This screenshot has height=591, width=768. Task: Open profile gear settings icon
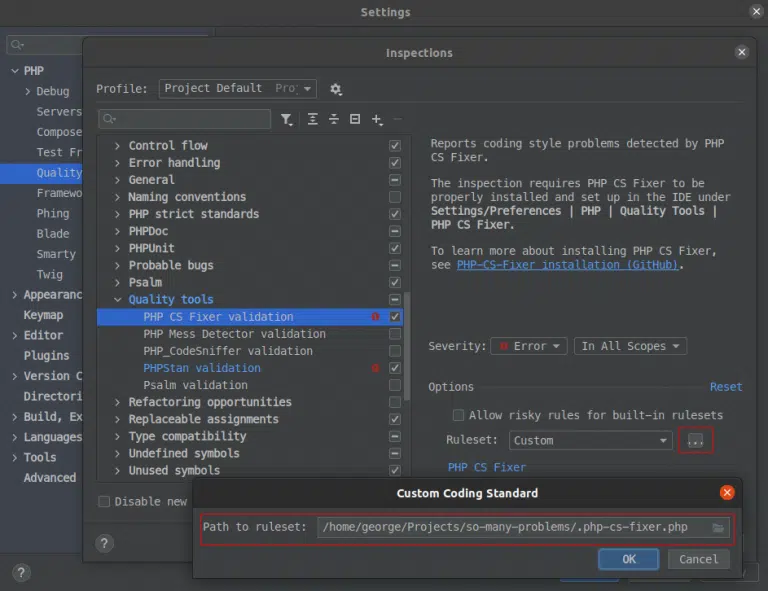[x=336, y=89]
